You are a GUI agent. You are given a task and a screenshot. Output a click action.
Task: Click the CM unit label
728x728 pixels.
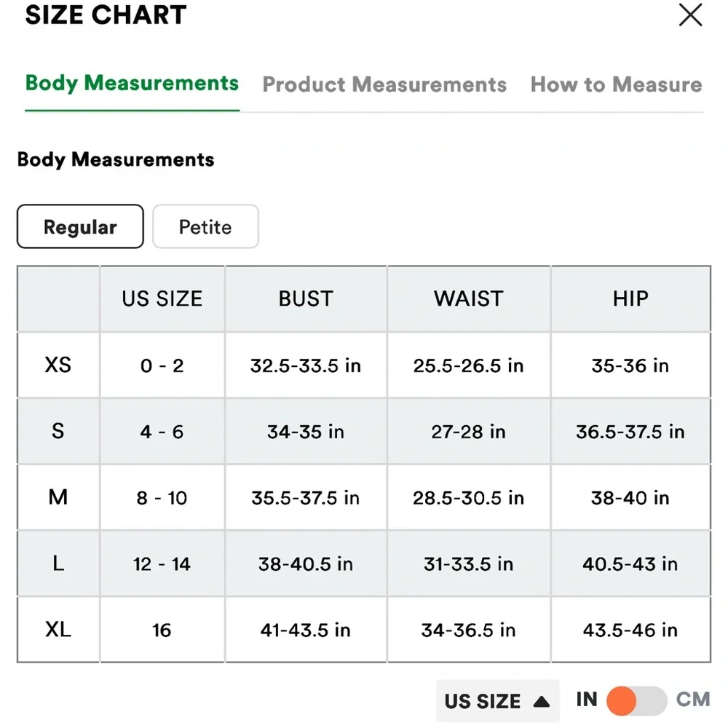692,700
